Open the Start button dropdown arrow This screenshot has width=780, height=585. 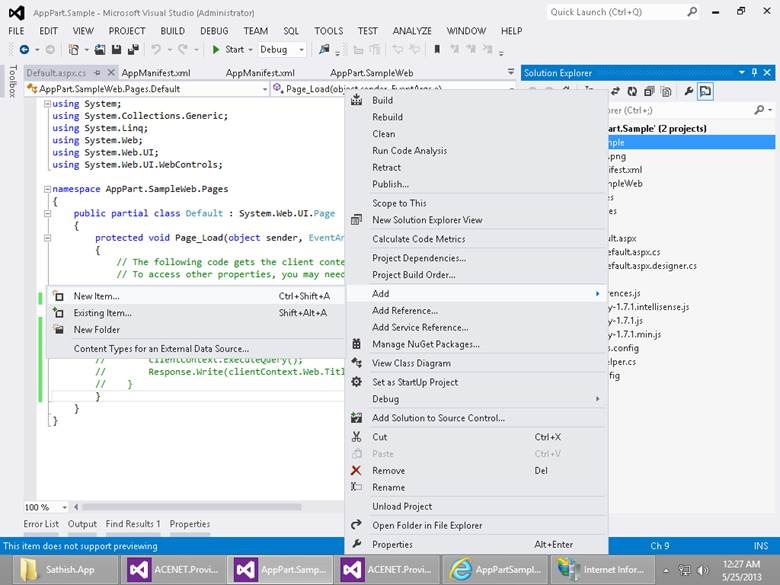coord(250,50)
